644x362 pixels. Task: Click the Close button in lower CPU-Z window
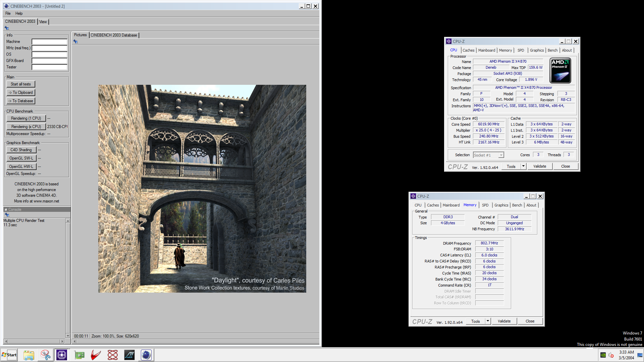(530, 321)
